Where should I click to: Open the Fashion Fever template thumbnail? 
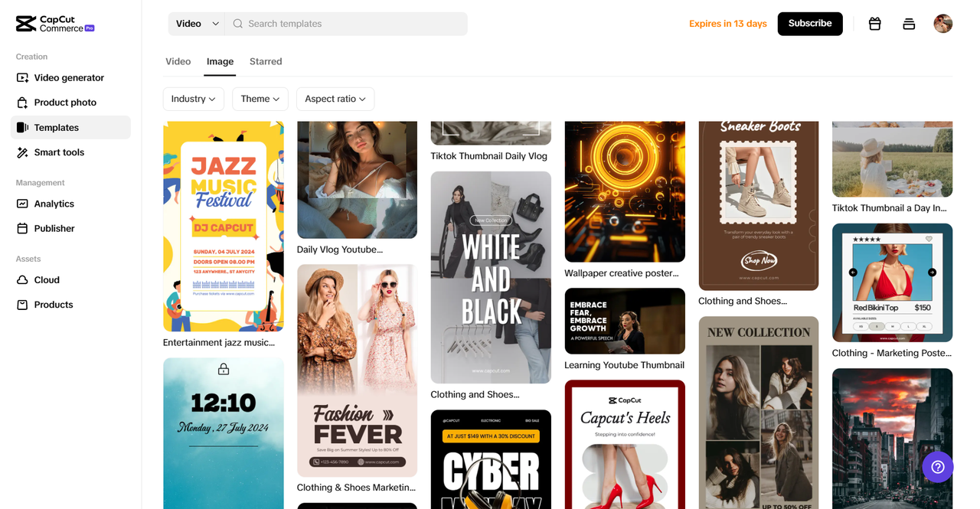357,370
